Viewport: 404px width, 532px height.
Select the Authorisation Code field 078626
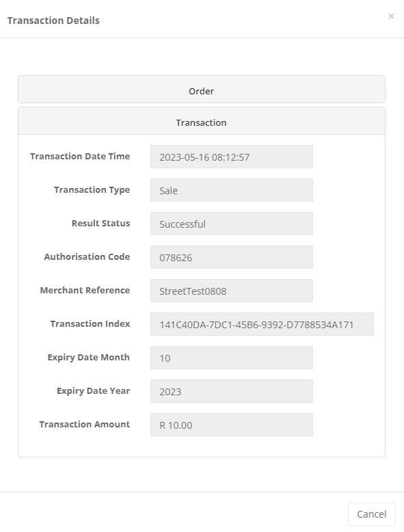232,257
